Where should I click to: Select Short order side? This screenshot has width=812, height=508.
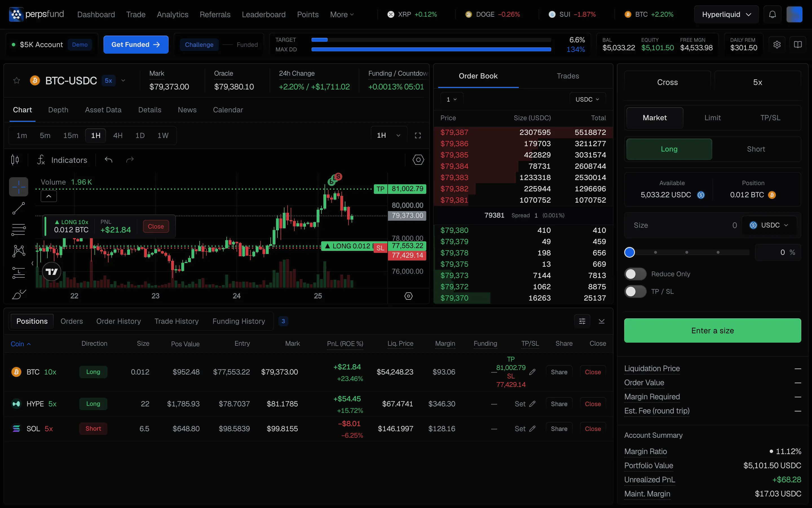pos(756,149)
